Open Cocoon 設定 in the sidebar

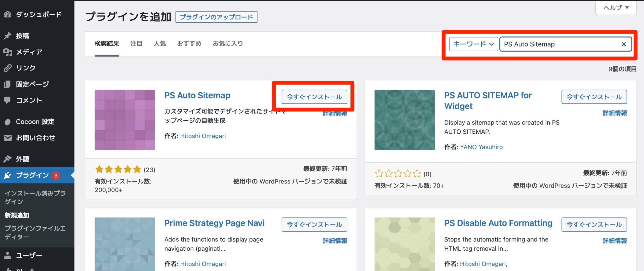pos(35,122)
